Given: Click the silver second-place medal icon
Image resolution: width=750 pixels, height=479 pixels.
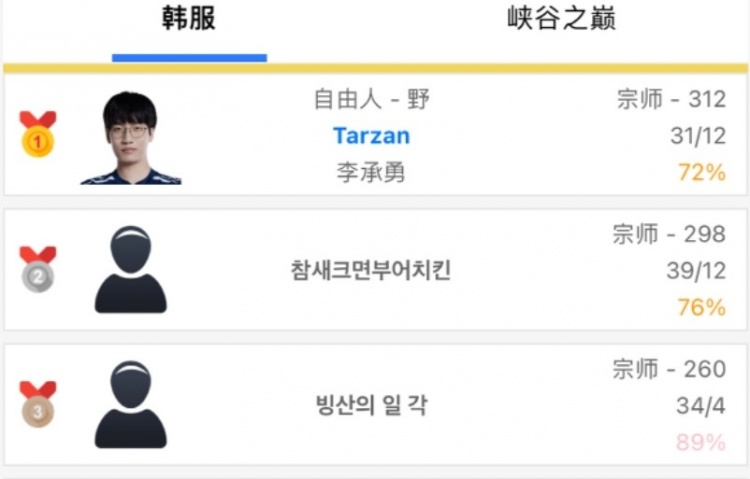Looking at the screenshot, I should point(38,269).
